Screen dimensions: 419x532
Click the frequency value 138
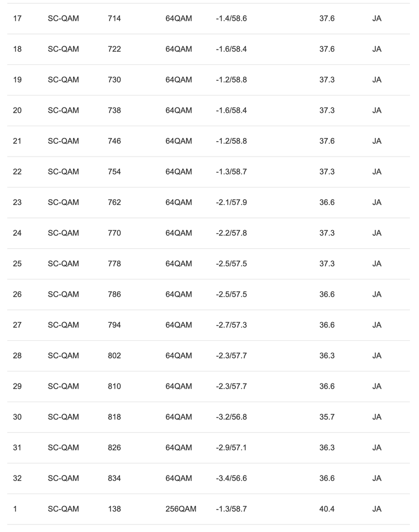pos(114,509)
